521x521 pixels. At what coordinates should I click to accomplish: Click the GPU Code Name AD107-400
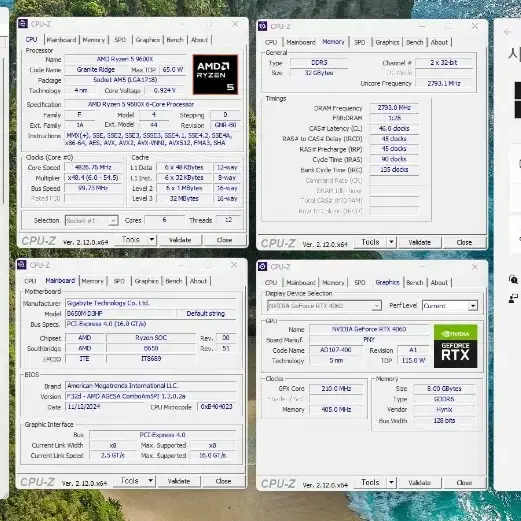[336, 350]
